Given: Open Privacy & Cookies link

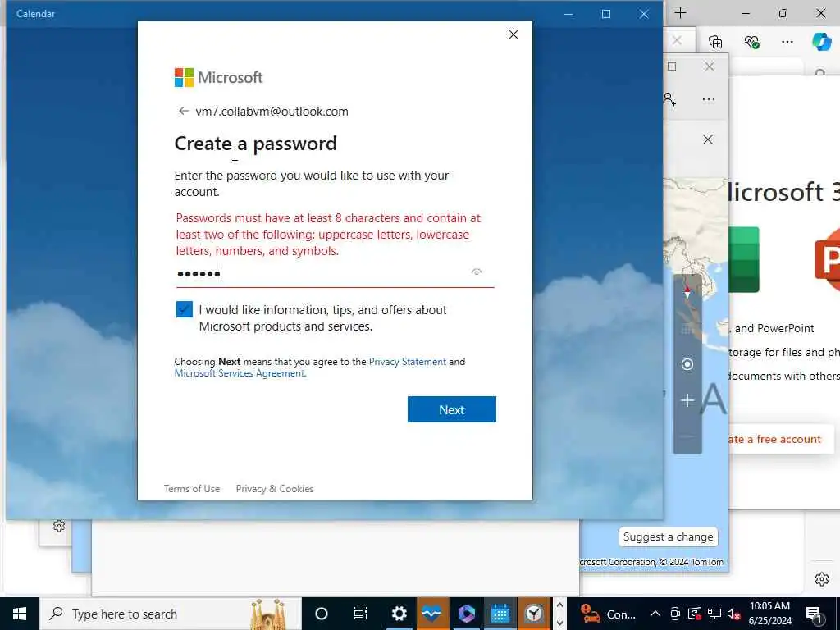Looking at the screenshot, I should (275, 489).
